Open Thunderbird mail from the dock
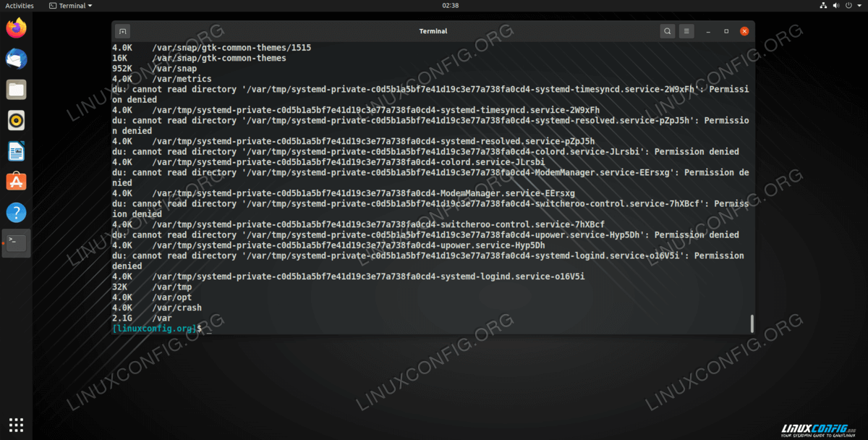 [x=16, y=59]
